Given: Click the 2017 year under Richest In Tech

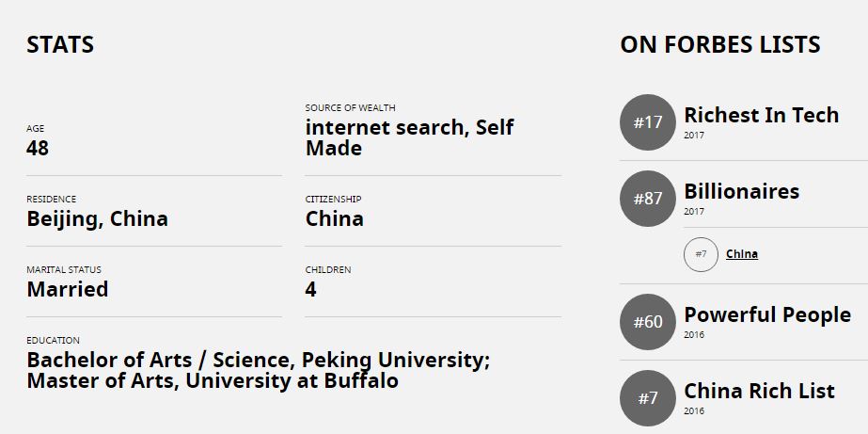Looking at the screenshot, I should click(694, 136).
